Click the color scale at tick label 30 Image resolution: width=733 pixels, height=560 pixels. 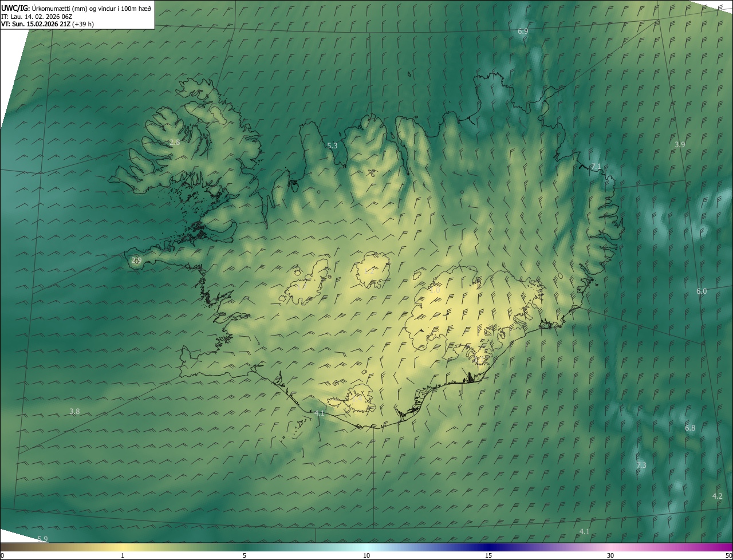tap(610, 556)
